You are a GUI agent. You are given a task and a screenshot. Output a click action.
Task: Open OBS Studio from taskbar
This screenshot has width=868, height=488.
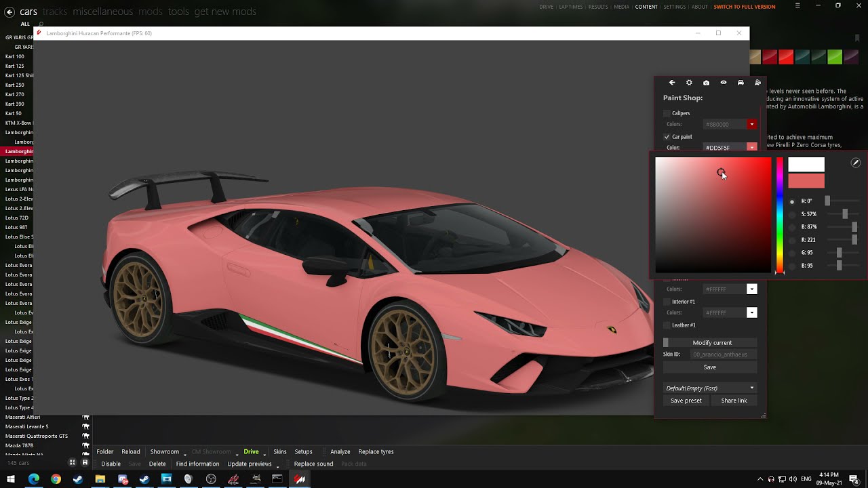click(x=211, y=479)
